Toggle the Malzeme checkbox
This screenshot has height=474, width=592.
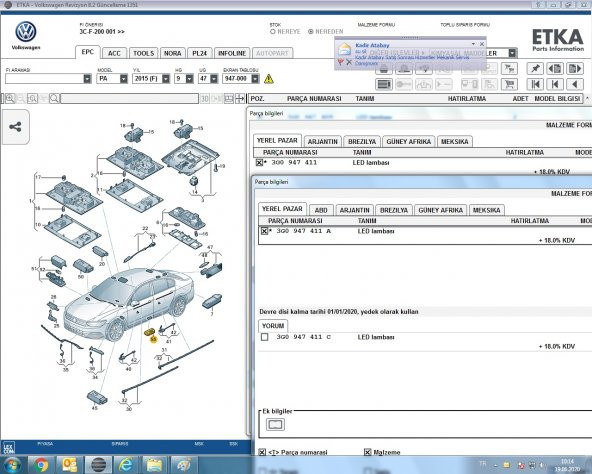367,452
